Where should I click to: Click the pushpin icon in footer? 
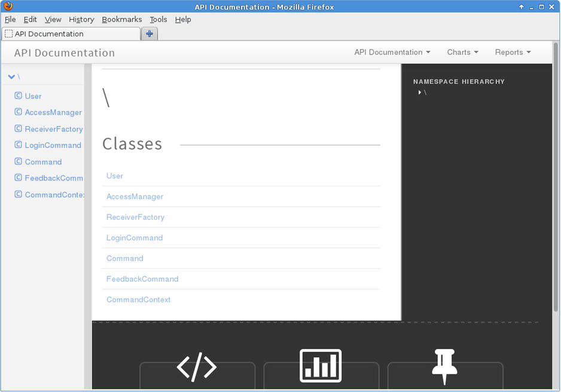click(444, 367)
